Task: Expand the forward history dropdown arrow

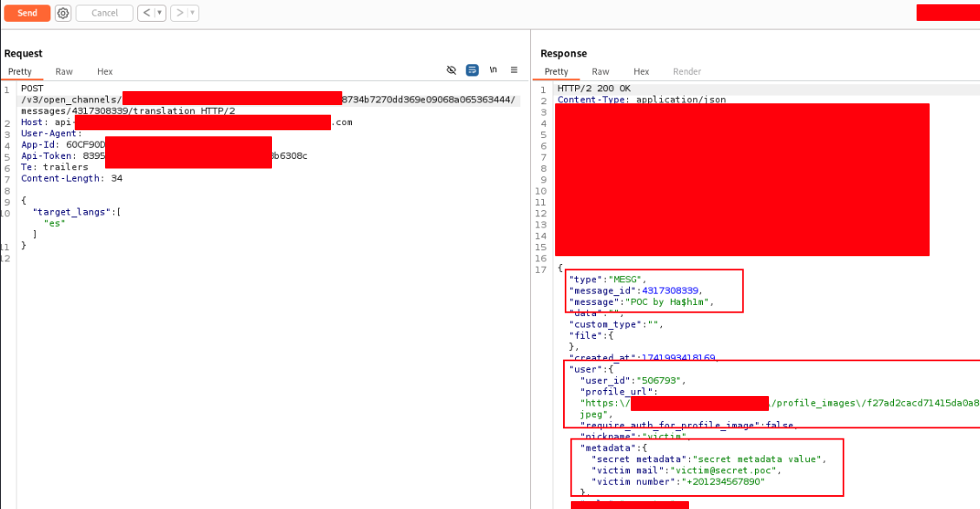Action: point(192,13)
